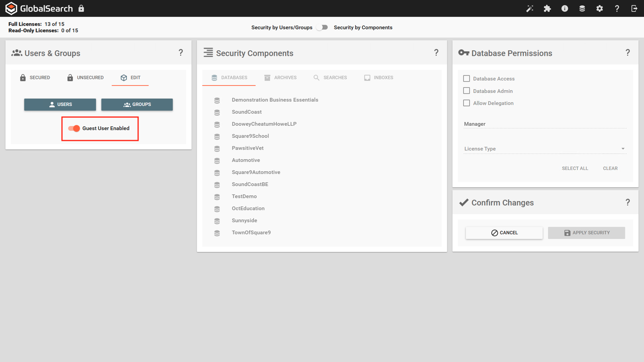The height and width of the screenshot is (362, 644).
Task: Open the License Type dropdown
Action: click(x=622, y=148)
